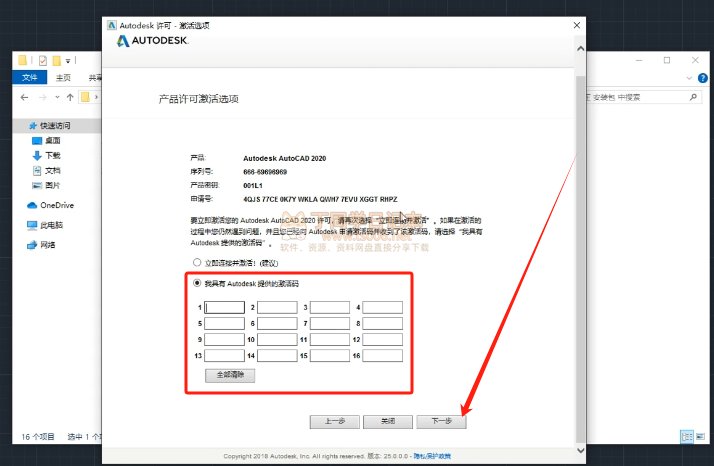Viewport: 714px width, 466px height.
Task: Click the New Folder icon in Explorer quick toolbar
Action: [x=56, y=60]
